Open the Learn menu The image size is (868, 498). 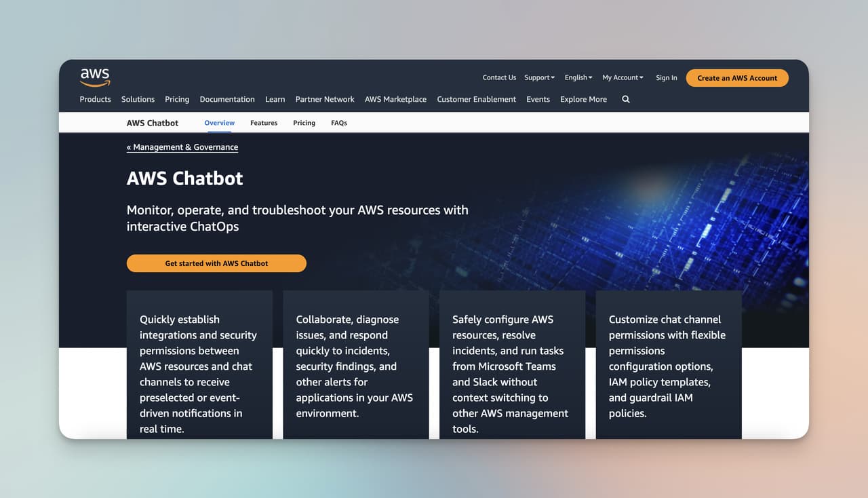point(275,99)
